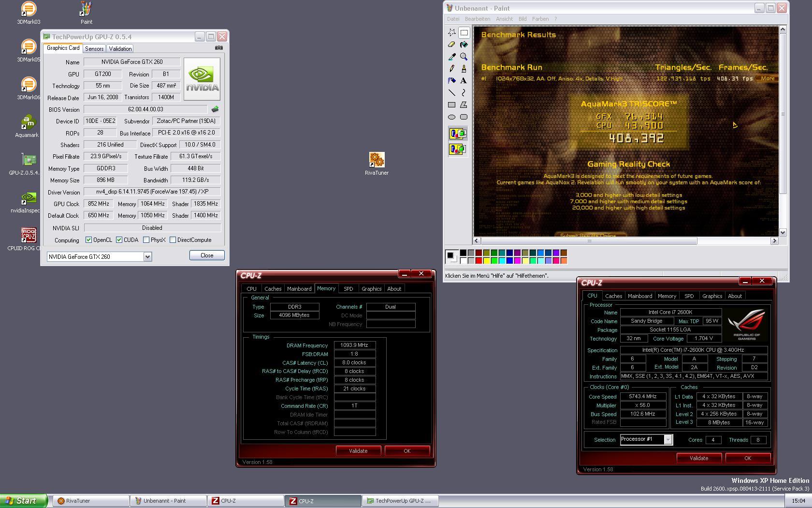Open the Graphics tab in processor CPU-Z window

click(712, 296)
